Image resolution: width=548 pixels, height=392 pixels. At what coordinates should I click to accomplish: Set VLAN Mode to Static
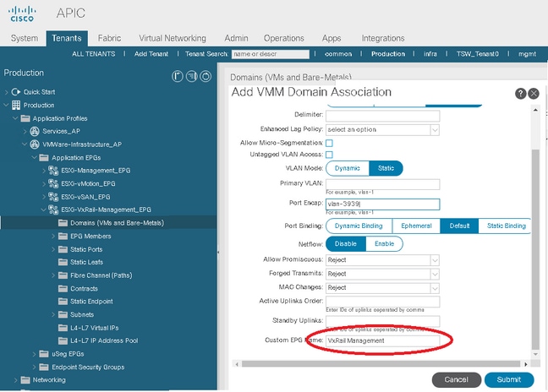[x=386, y=168]
